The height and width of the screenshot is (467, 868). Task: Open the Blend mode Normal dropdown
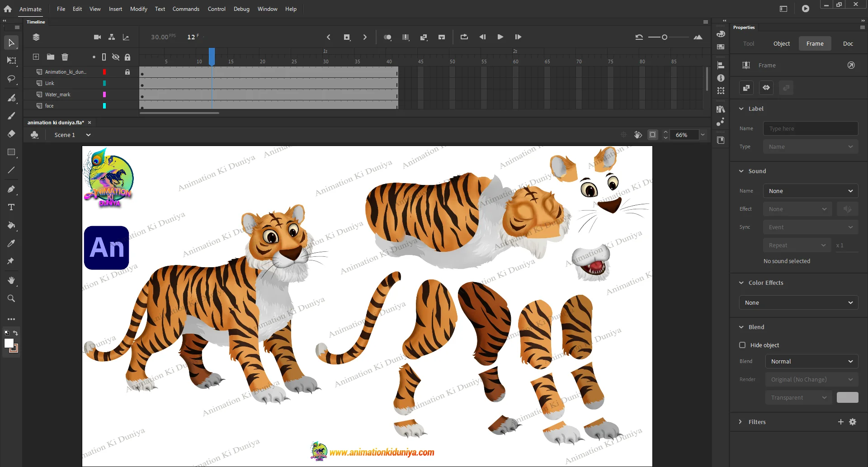point(811,361)
